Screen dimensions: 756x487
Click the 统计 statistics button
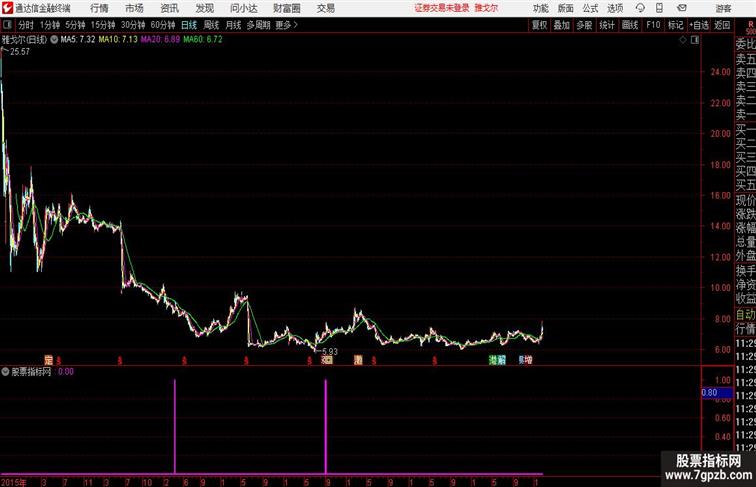[607, 25]
